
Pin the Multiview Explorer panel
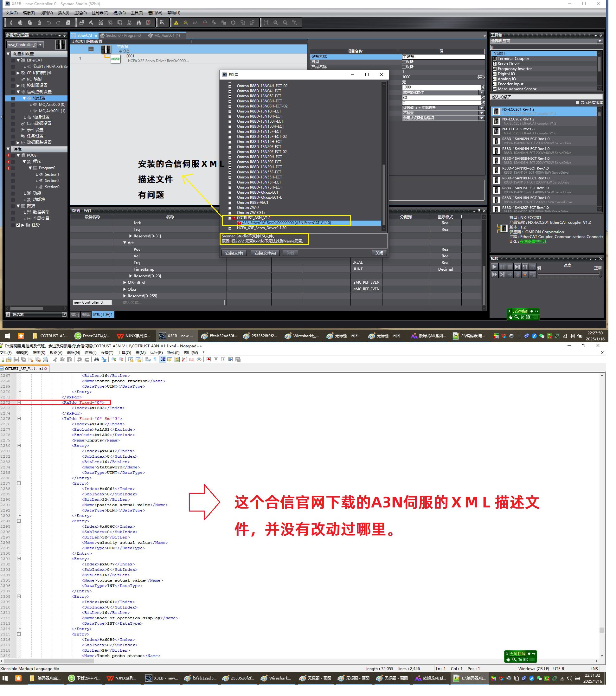click(x=64, y=35)
